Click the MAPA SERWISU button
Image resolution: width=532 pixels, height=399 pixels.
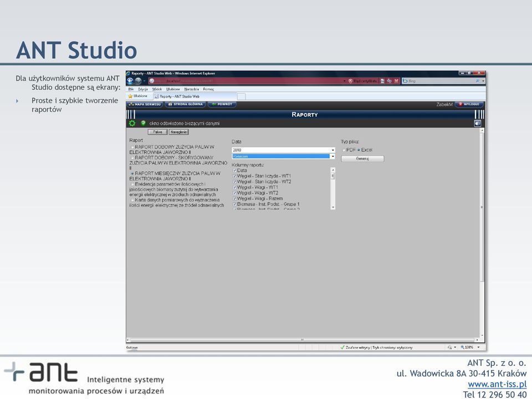coord(145,105)
